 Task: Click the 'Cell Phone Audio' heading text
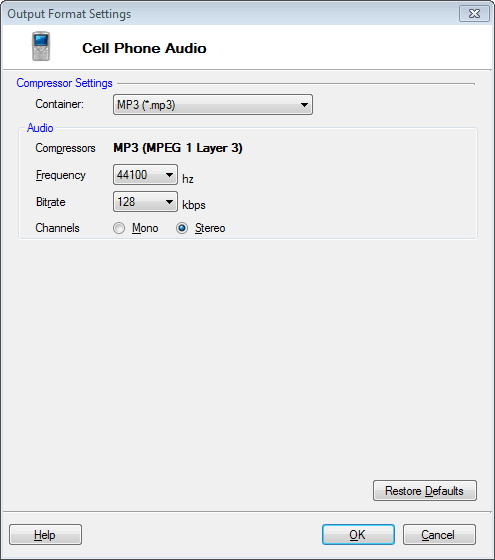[x=144, y=48]
